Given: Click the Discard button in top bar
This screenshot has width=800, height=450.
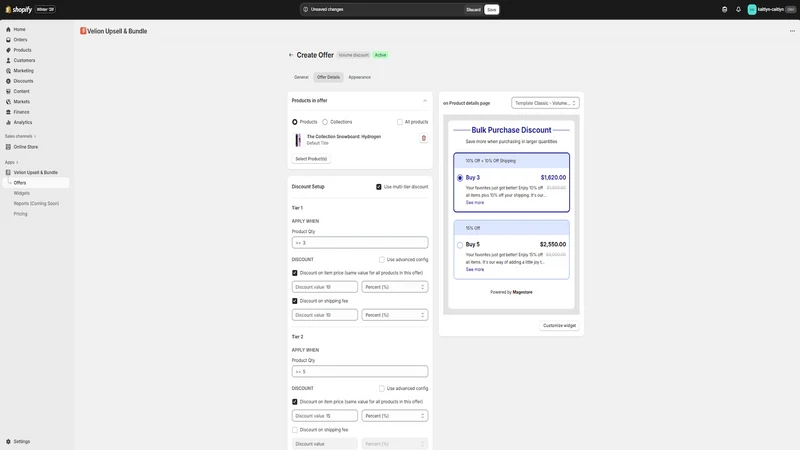Looking at the screenshot, I should pyautogui.click(x=473, y=10).
